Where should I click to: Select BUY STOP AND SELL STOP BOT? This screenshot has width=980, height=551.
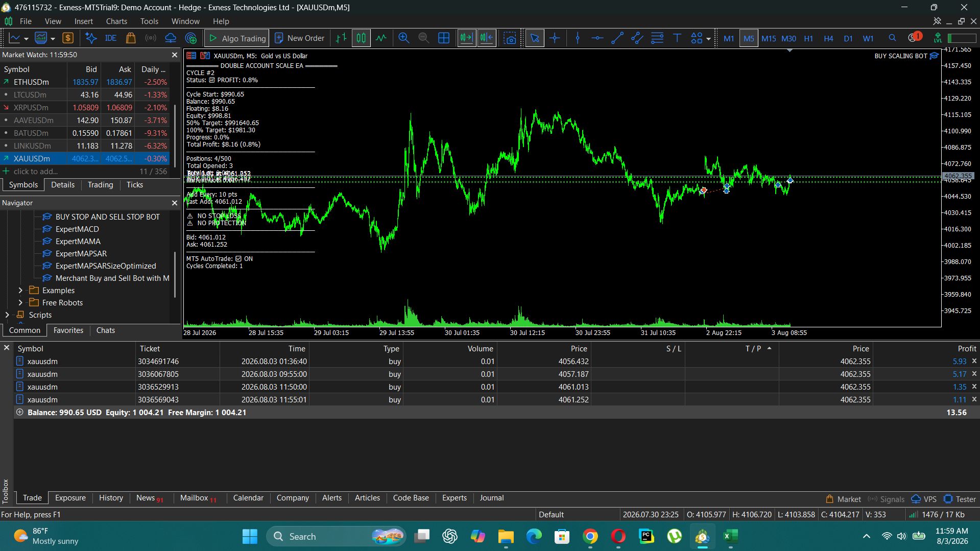(x=108, y=217)
